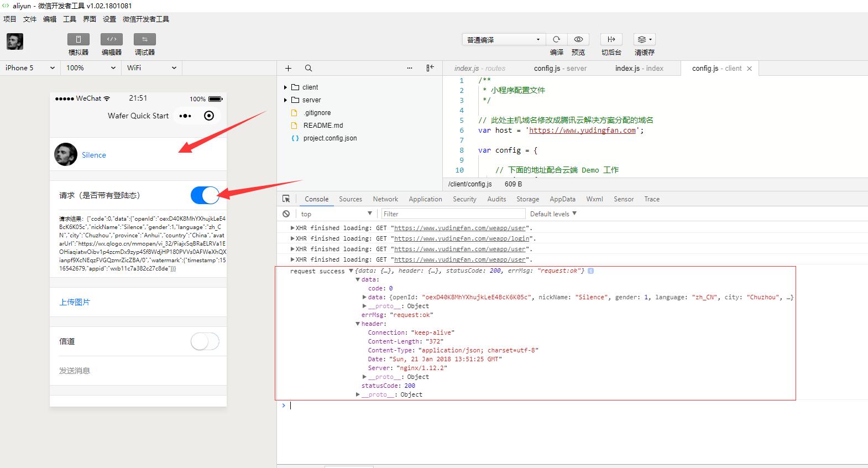Click the compile refresh icon
The width and height of the screenshot is (868, 468).
[557, 39]
